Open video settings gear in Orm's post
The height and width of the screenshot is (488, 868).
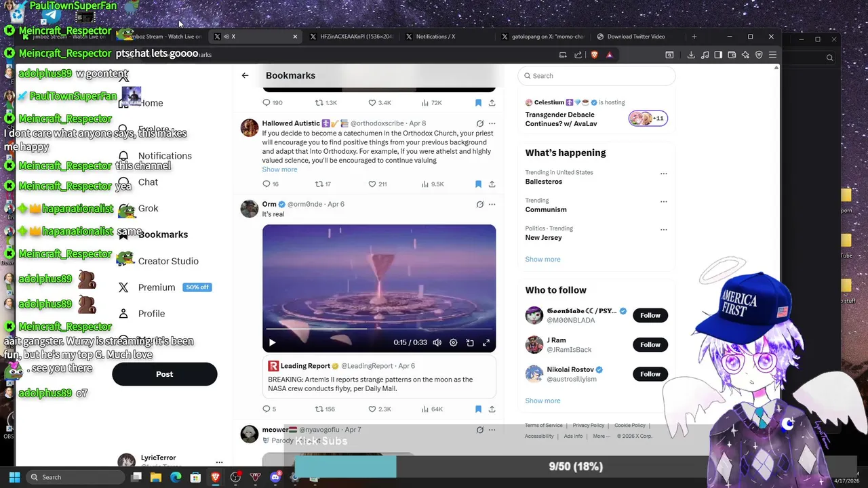point(454,343)
